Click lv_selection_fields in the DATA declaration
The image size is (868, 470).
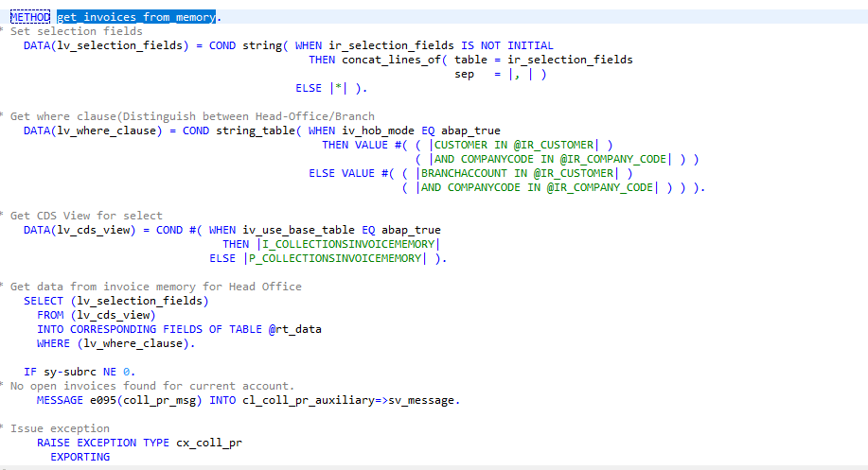(x=120, y=45)
